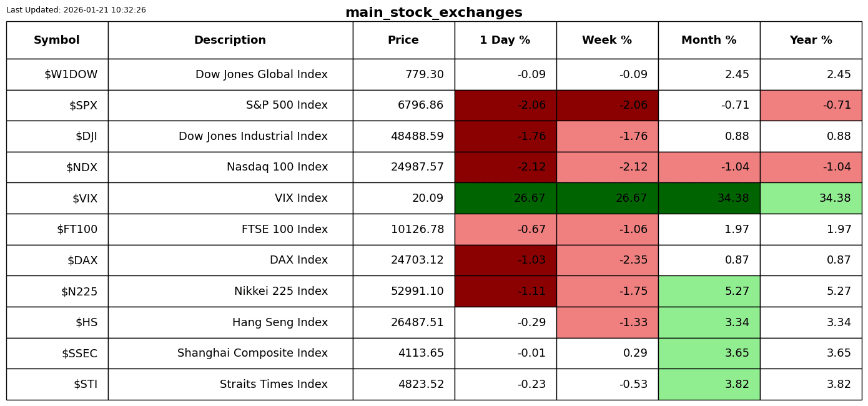Click the dark green VIX 1 Day cell
The image size is (868, 406).
505,199
